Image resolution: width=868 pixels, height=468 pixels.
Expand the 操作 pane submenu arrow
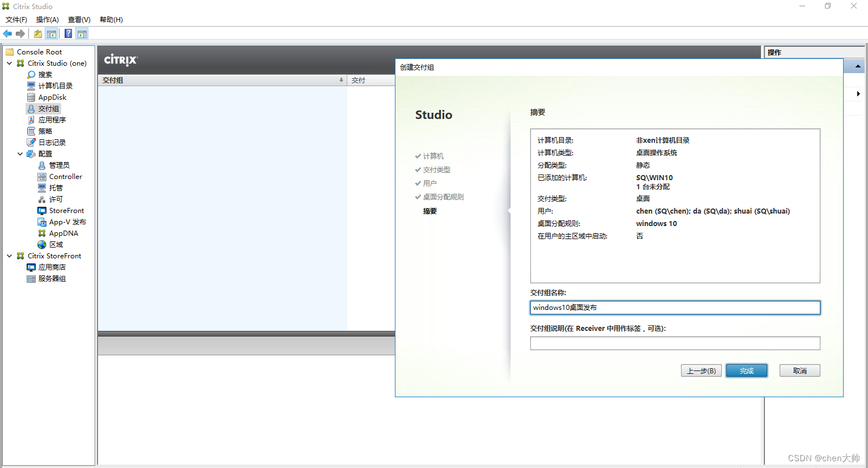tap(858, 94)
